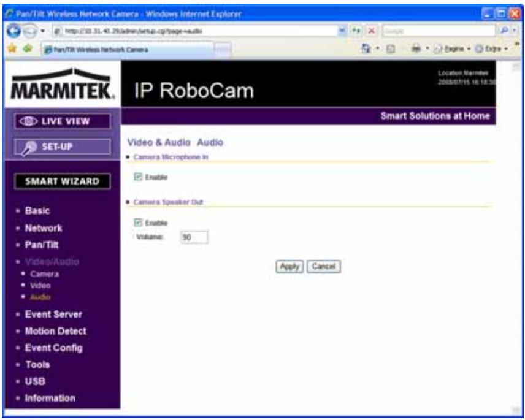Click the red Stop loading icon
The height and width of the screenshot is (420, 525).
[371, 31]
